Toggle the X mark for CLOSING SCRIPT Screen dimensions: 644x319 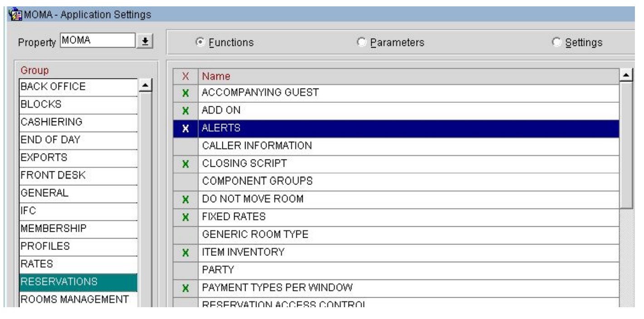(x=185, y=164)
